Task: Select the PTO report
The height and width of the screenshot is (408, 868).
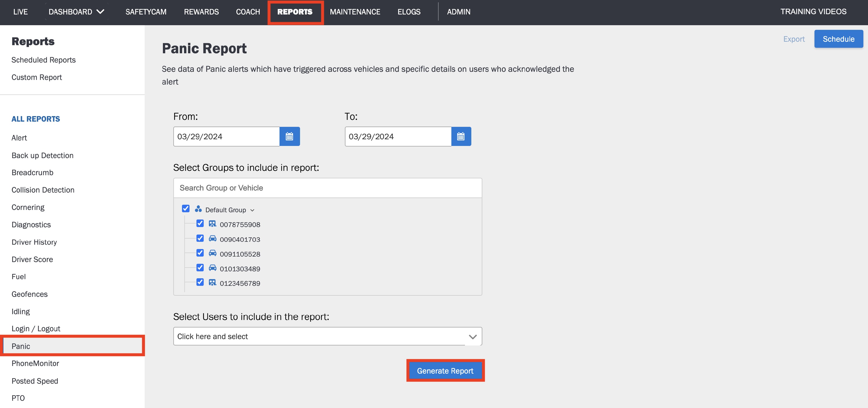Action: (18, 398)
